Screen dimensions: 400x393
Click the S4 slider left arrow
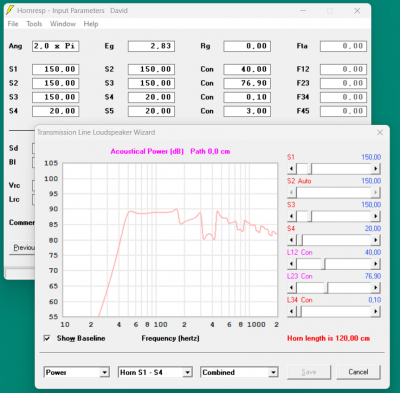click(291, 240)
